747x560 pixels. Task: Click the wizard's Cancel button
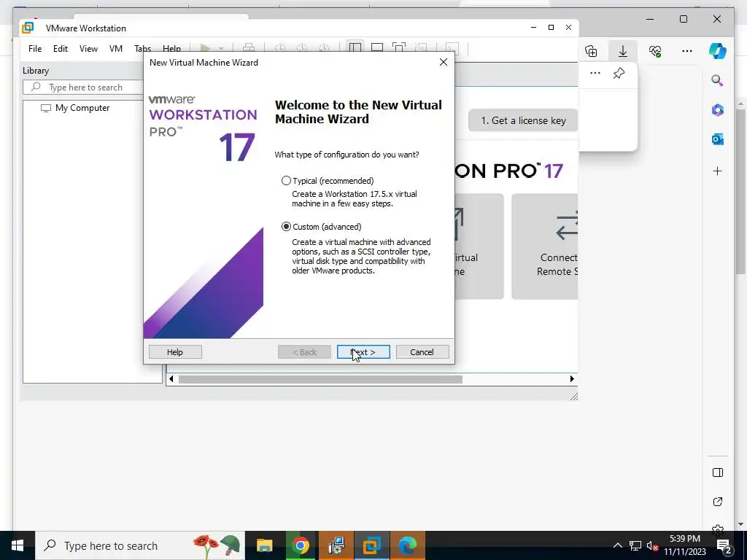(x=422, y=352)
